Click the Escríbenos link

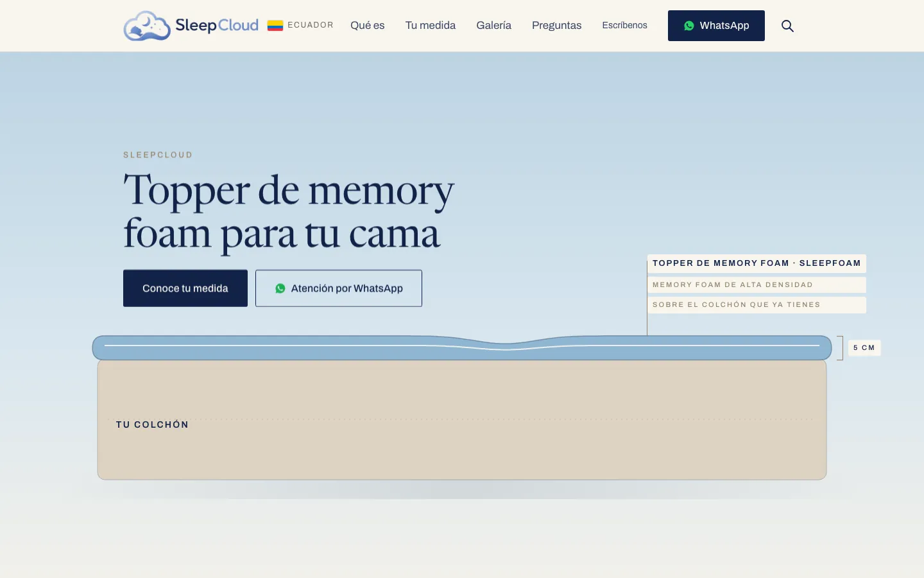625,26
